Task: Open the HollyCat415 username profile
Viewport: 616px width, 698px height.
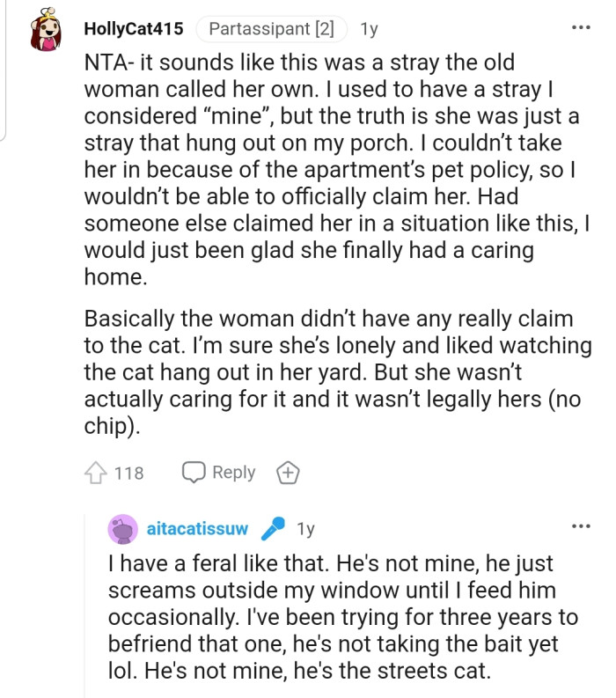Action: point(133,29)
